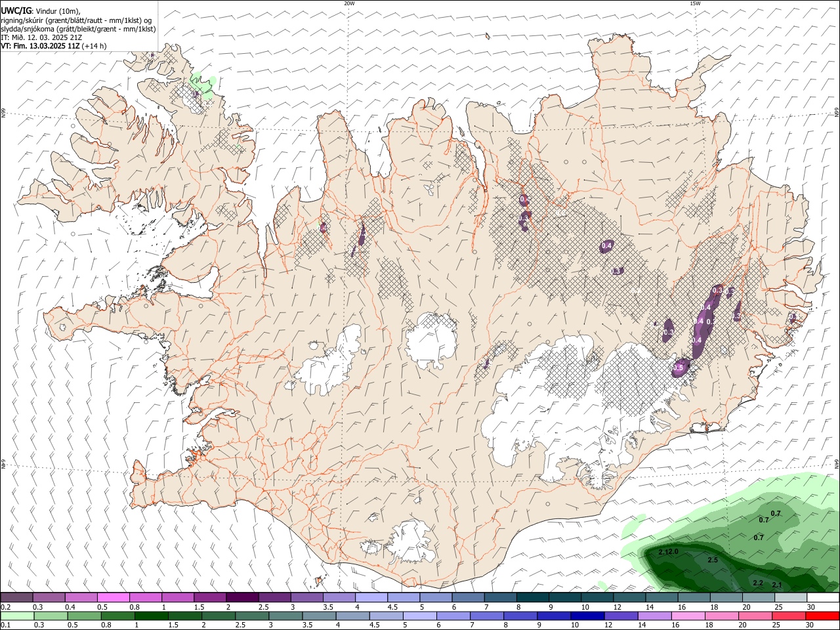The height and width of the screenshot is (630, 840).
Task: Select the light lavender 4 swatch, top scale
Action: (371, 597)
